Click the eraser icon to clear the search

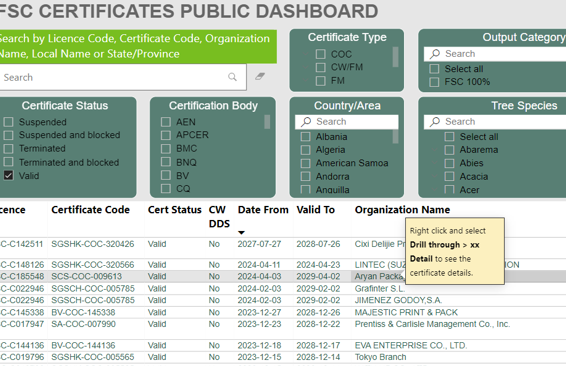coord(260,77)
